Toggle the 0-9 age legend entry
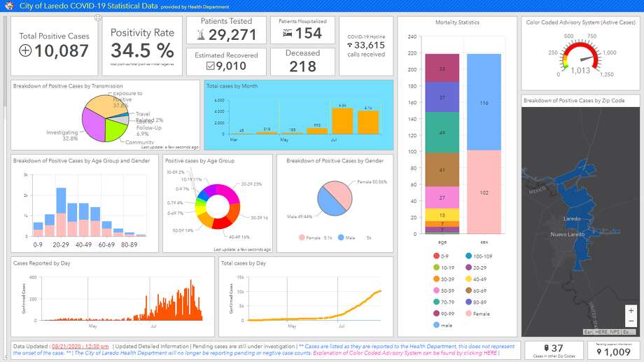The image size is (644, 362). pyautogui.click(x=437, y=256)
